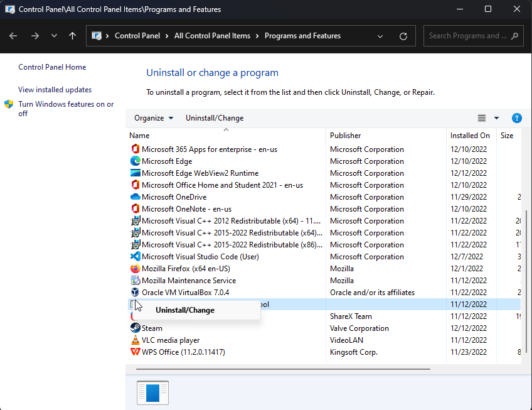The image size is (532, 410).
Task: Expand the address bar history dropdown
Action: [x=380, y=36]
